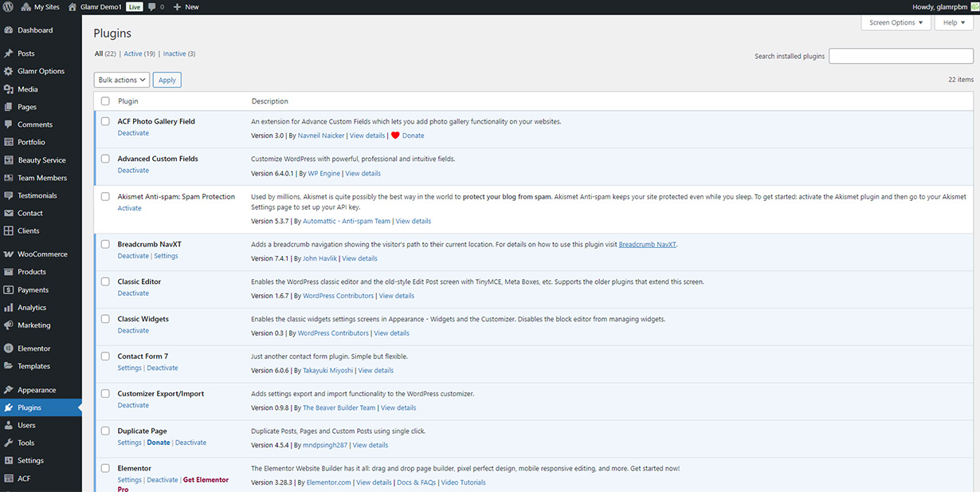This screenshot has height=492, width=980.
Task: Click the Posts pin icon
Action: tap(8, 53)
